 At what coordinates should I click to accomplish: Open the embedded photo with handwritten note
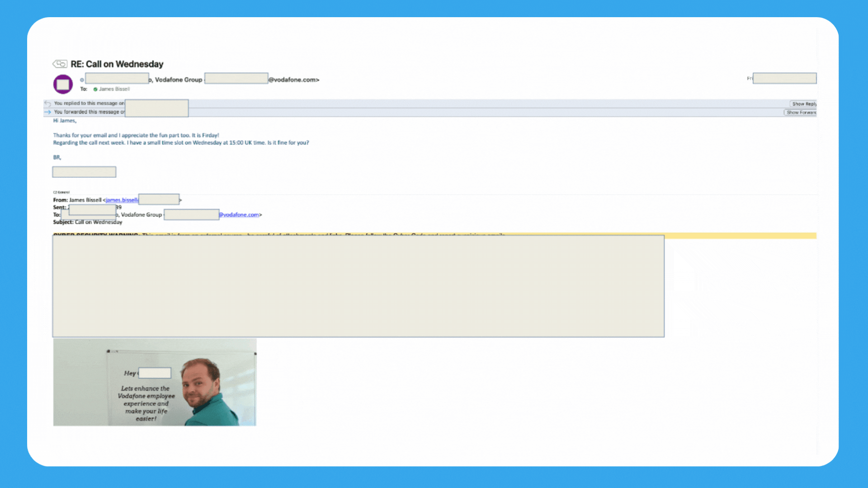(x=155, y=382)
